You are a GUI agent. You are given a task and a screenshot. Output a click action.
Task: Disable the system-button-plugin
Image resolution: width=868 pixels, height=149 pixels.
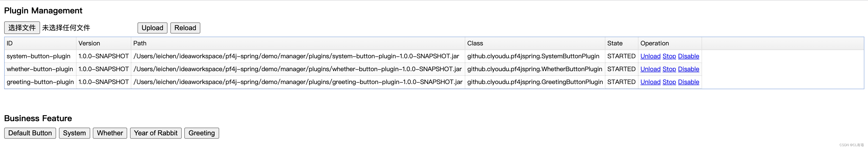tap(688, 56)
